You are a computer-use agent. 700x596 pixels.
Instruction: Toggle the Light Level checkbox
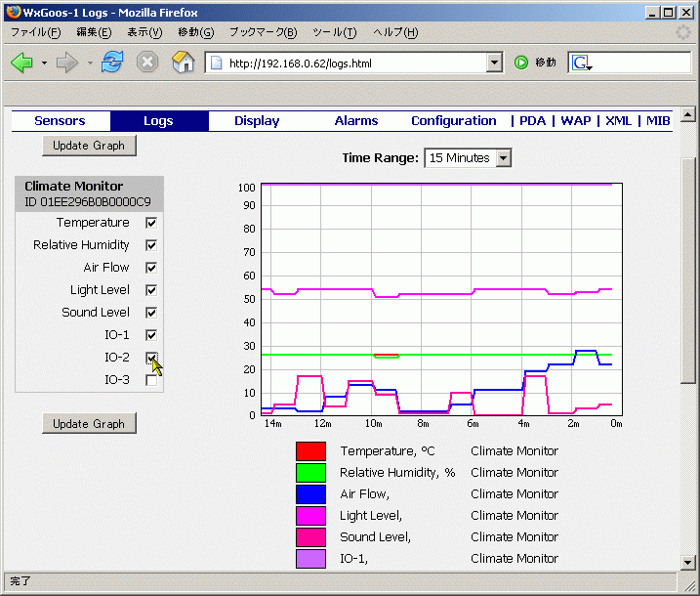click(x=151, y=290)
